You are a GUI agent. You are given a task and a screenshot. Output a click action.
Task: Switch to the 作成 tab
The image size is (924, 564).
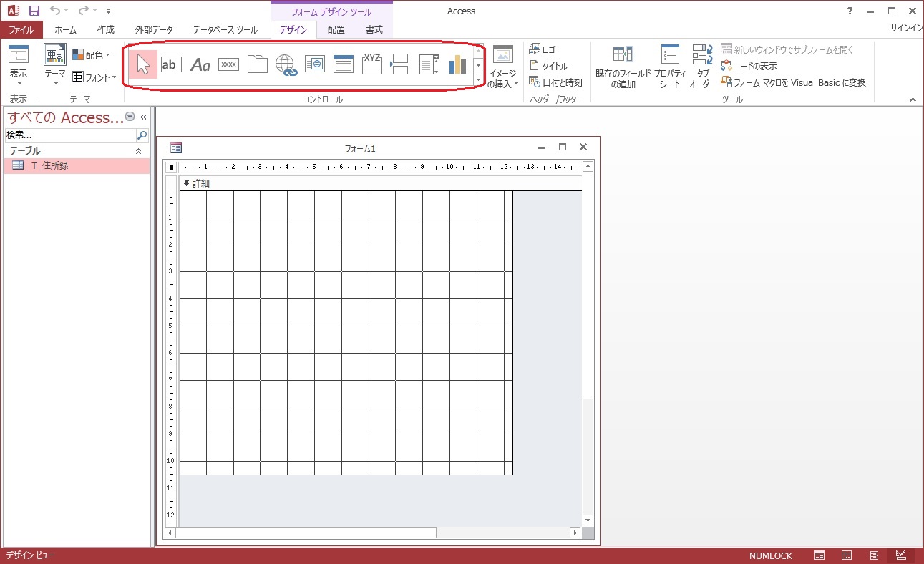[x=106, y=30]
